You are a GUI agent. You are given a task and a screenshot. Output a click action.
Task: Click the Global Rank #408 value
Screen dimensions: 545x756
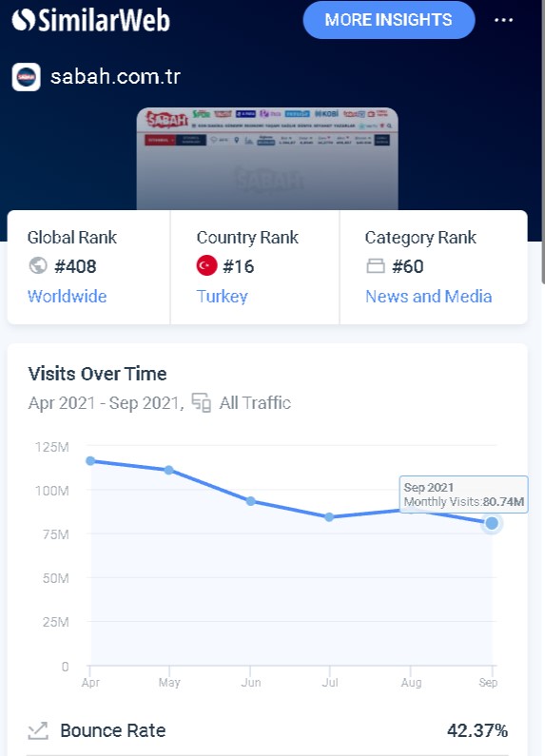point(75,266)
